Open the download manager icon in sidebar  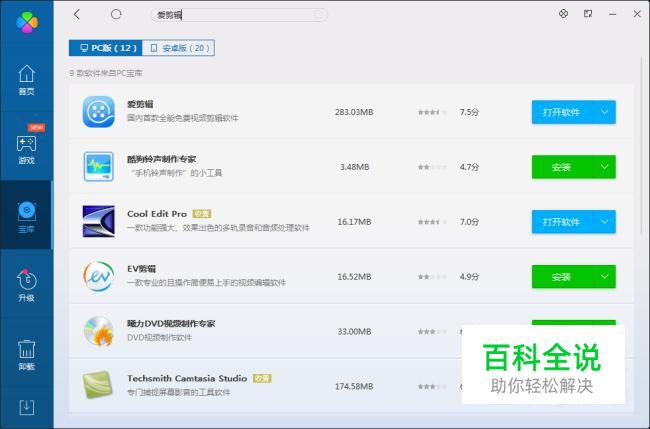coord(27,407)
